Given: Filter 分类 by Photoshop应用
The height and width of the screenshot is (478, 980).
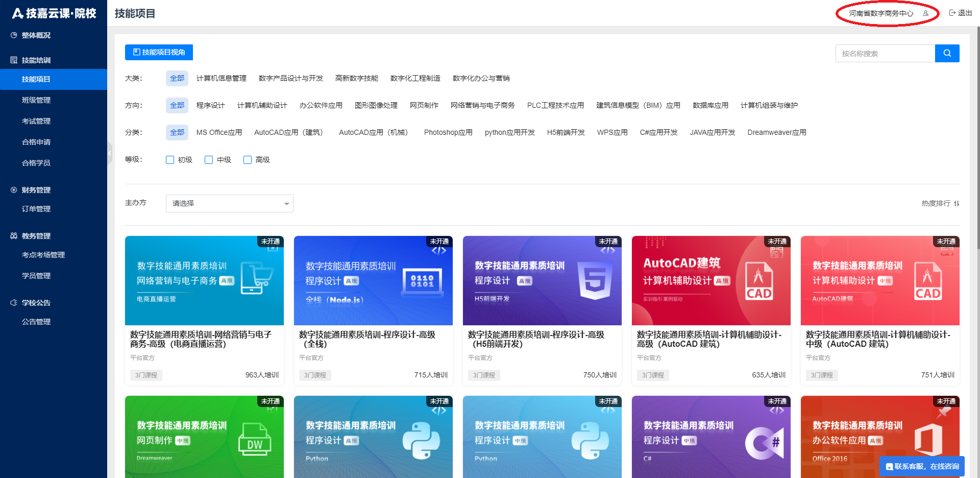Looking at the screenshot, I should point(448,132).
